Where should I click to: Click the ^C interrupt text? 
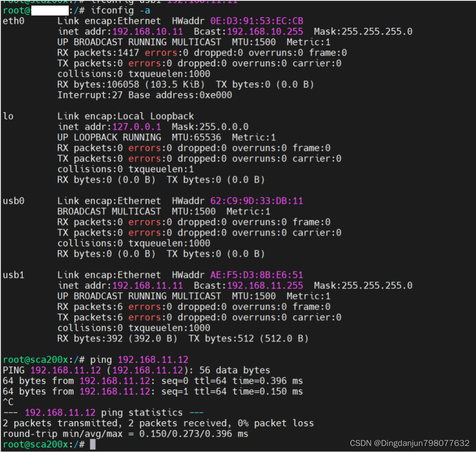(7, 401)
